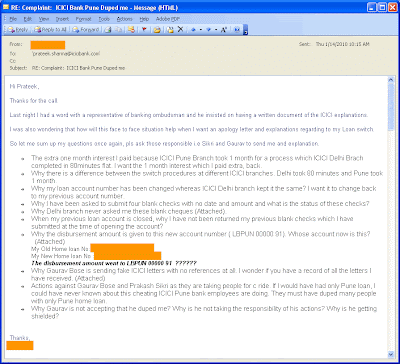The height and width of the screenshot is (364, 400).
Task: Click the Move to Folder icon
Action: click(x=157, y=30)
